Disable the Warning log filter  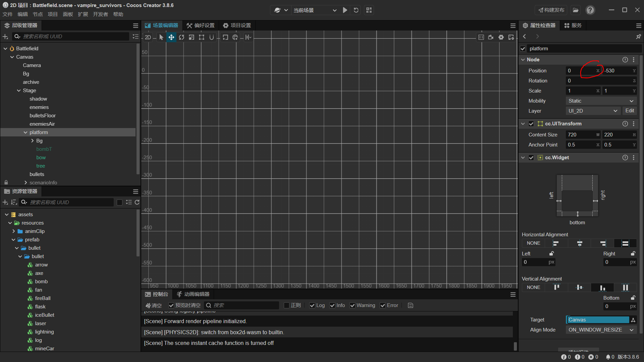[353, 305]
